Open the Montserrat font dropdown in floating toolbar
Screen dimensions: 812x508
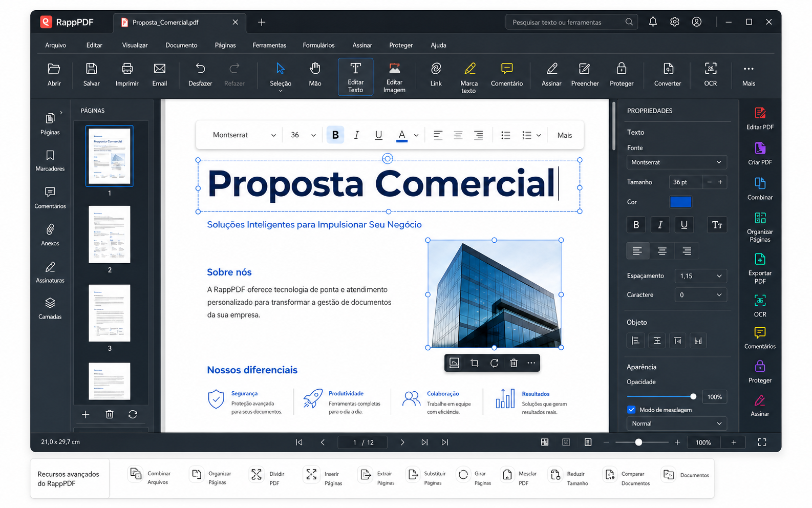pos(244,135)
